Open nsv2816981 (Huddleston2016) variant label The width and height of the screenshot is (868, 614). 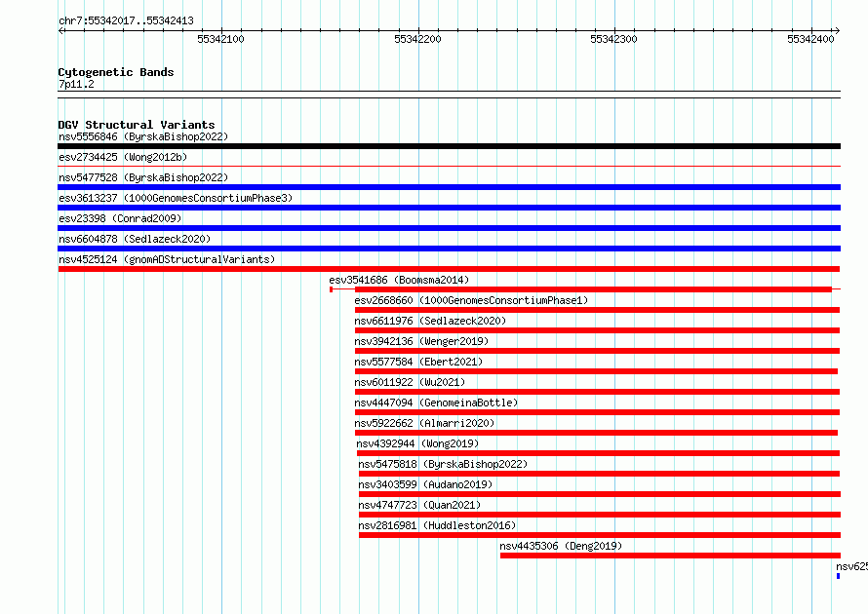click(437, 525)
